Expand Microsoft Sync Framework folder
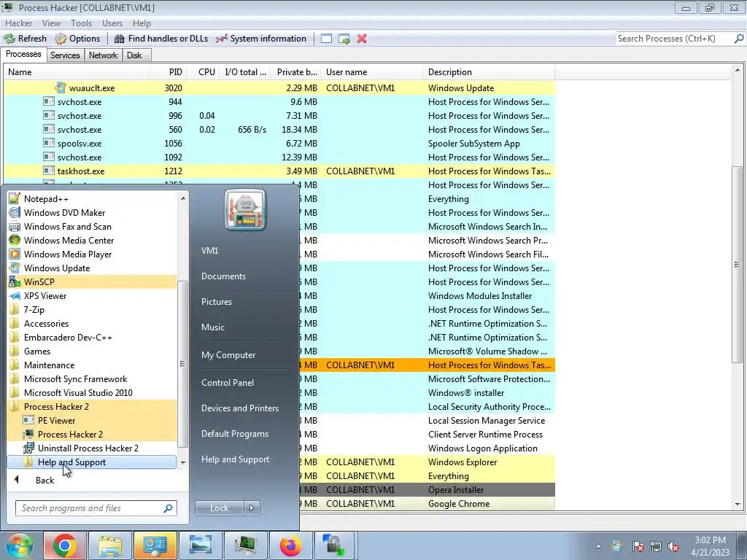747x560 pixels. [x=93, y=378]
